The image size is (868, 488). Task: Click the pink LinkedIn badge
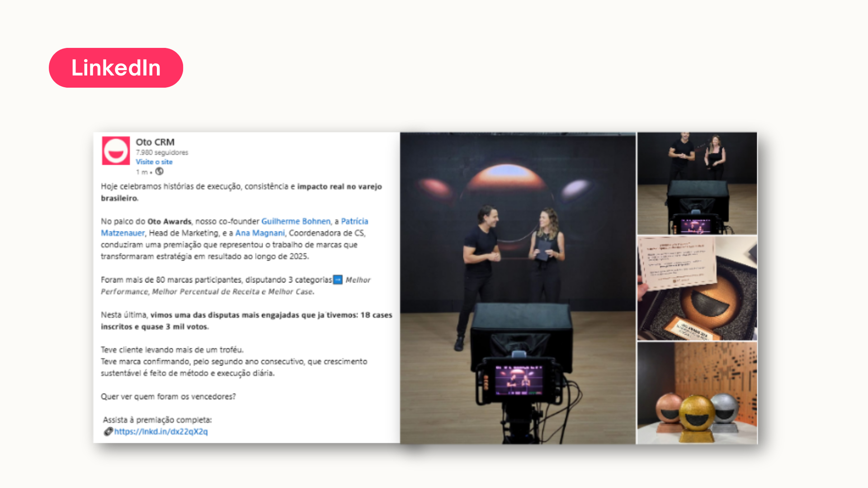point(116,68)
